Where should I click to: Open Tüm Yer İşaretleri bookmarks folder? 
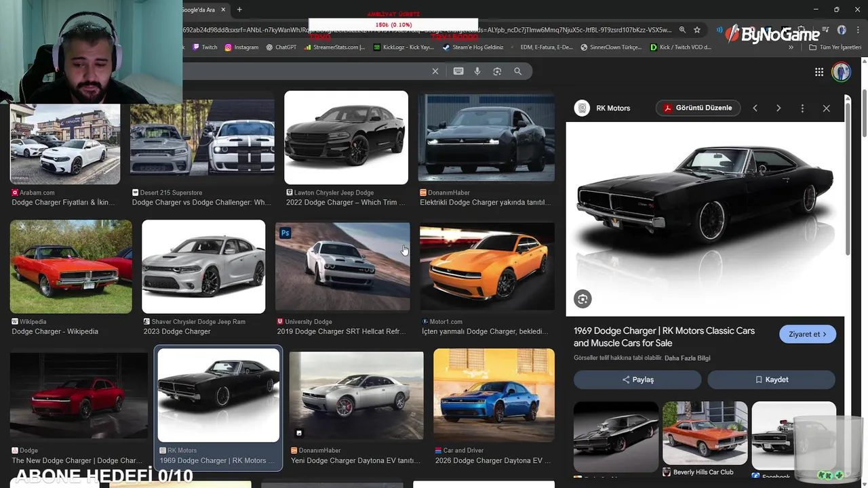click(835, 47)
